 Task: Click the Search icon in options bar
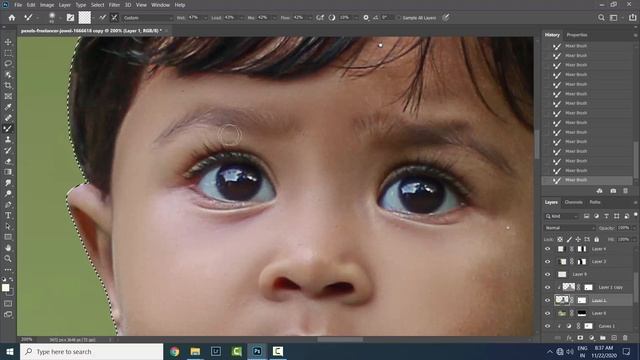tap(601, 18)
